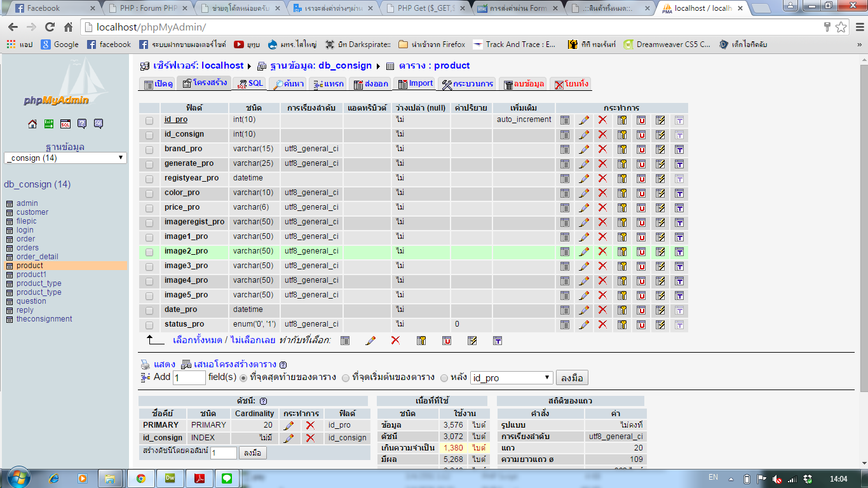Open the order_detail table in sidebar

click(x=37, y=257)
